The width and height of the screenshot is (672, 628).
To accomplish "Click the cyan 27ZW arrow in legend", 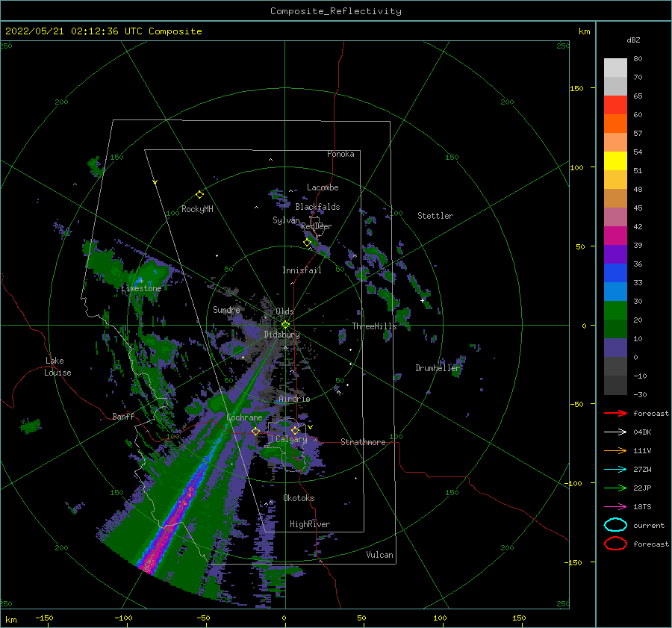I will 615,470.
